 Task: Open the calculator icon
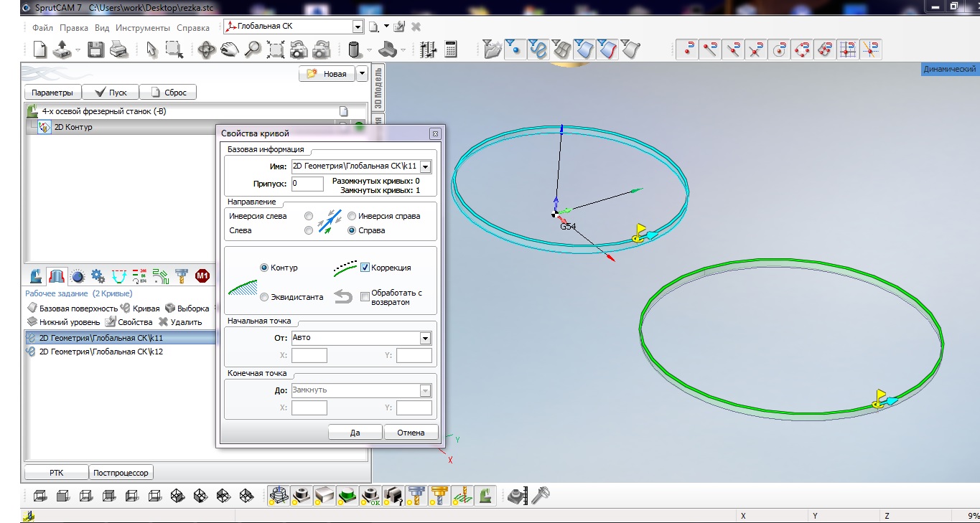coord(452,50)
